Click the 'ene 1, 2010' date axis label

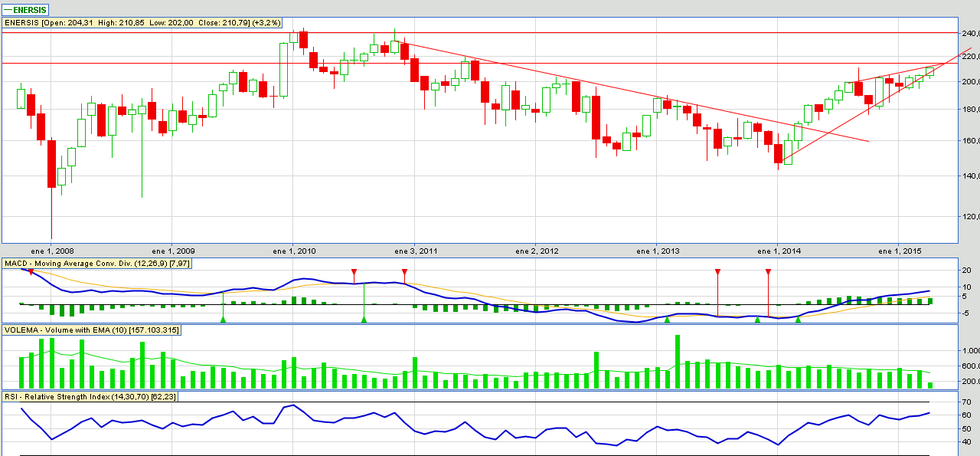coord(295,251)
